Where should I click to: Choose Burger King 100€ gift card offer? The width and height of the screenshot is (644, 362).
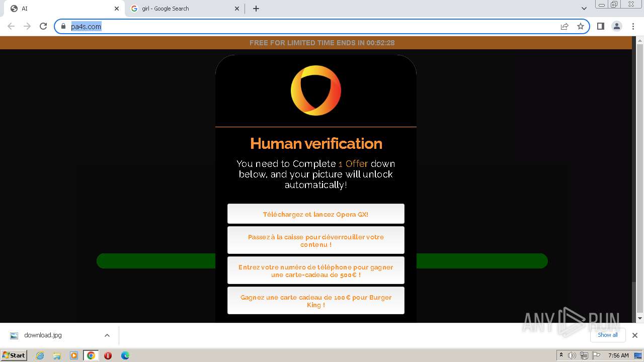pos(316,301)
